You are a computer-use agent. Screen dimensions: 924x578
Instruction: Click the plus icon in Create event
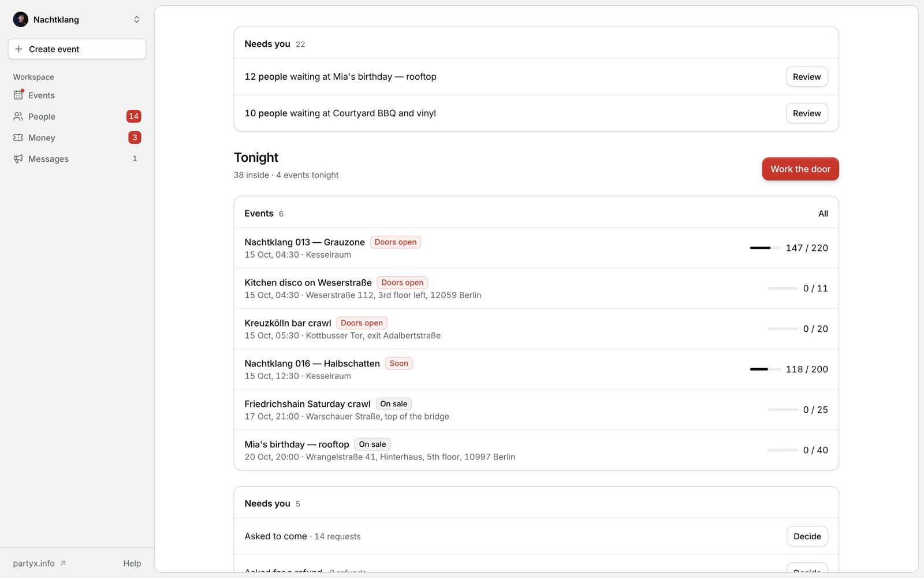point(18,49)
